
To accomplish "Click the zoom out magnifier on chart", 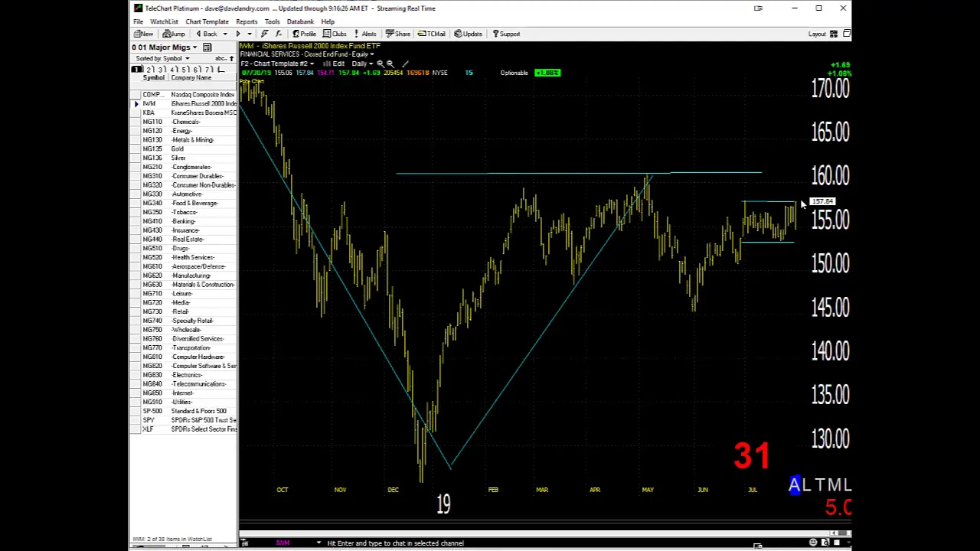I will [390, 64].
